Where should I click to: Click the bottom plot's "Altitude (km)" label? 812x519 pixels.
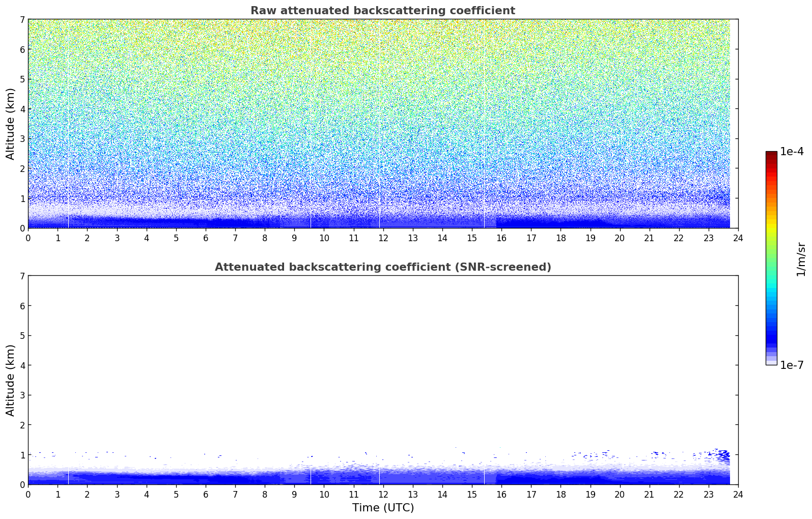11,380
